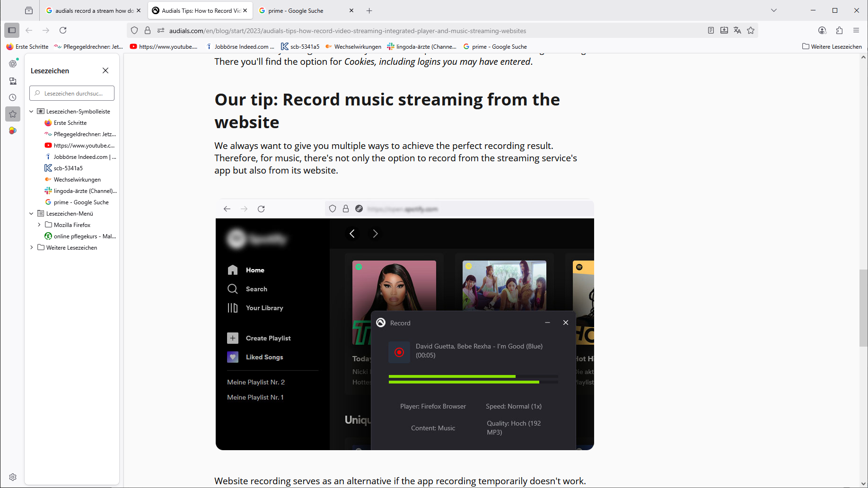Image resolution: width=868 pixels, height=488 pixels.
Task: Toggle the Firefox sidebar button
Action: (x=12, y=30)
